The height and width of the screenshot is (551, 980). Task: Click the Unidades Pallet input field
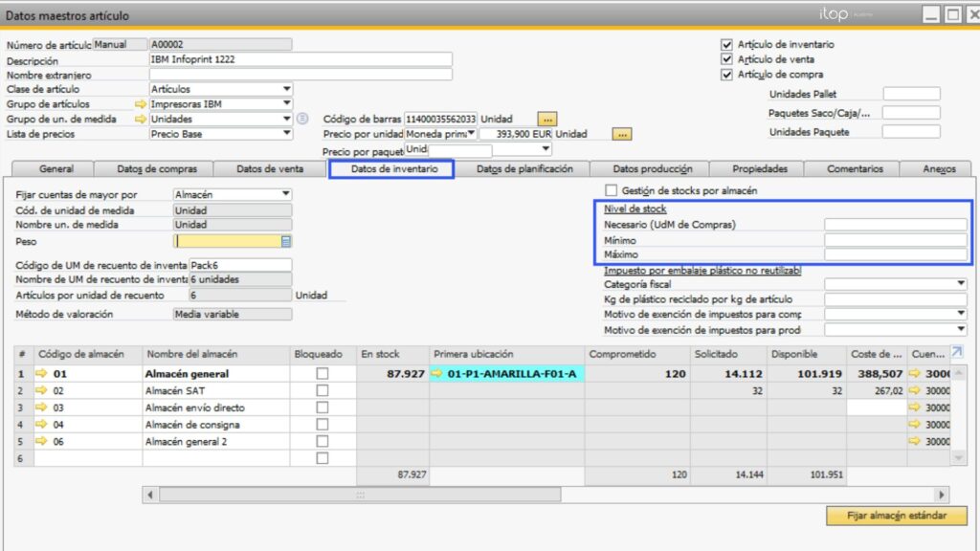pyautogui.click(x=911, y=94)
